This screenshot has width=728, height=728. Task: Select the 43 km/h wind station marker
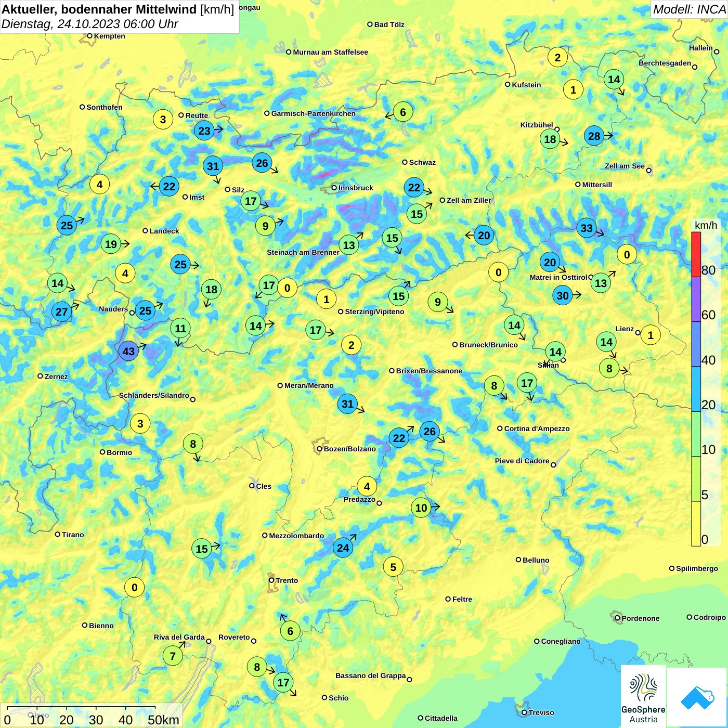pyautogui.click(x=128, y=351)
